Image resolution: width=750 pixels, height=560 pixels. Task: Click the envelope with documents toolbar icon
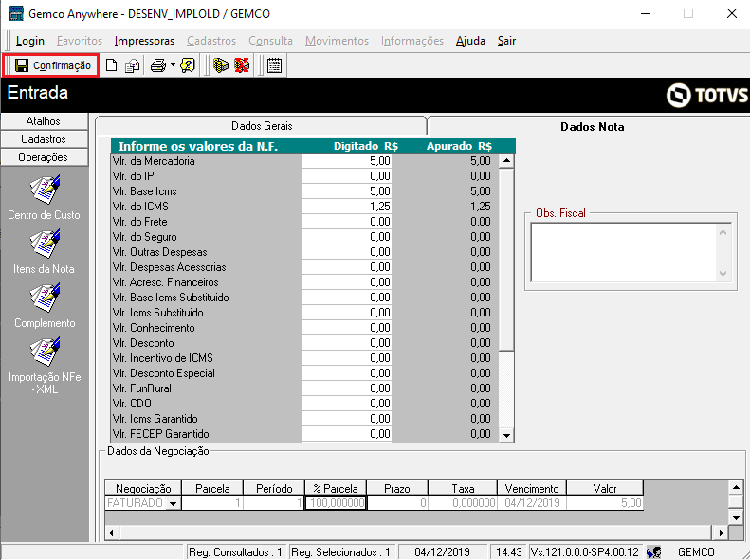[132, 65]
